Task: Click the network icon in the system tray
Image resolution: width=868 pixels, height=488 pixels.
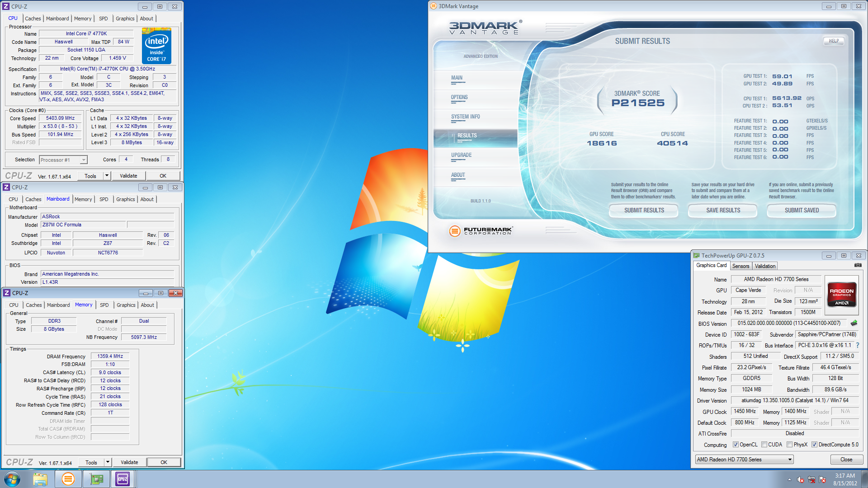Action: 811,479
